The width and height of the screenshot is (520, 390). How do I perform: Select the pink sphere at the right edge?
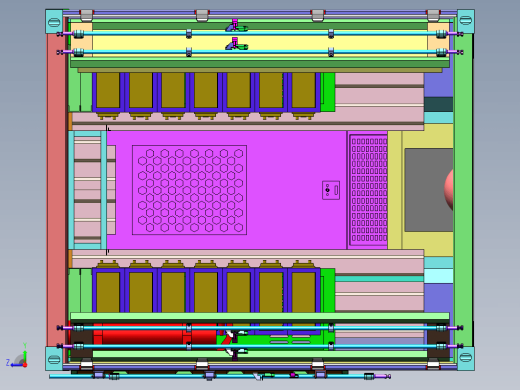click(449, 190)
